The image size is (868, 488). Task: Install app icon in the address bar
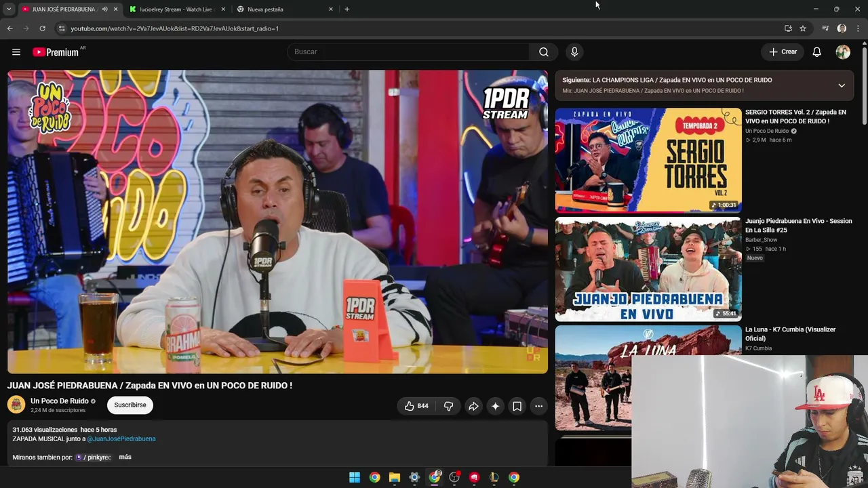(788, 28)
